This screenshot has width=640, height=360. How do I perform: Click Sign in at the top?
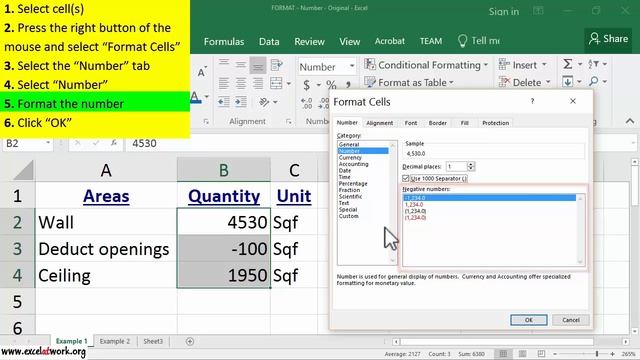(x=504, y=11)
